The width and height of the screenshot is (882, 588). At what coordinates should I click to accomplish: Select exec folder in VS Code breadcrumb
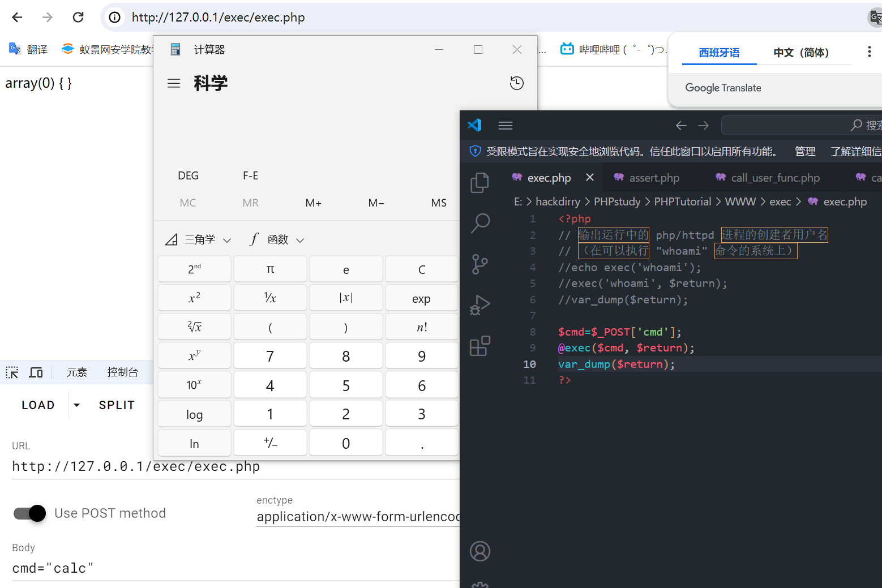coord(780,201)
